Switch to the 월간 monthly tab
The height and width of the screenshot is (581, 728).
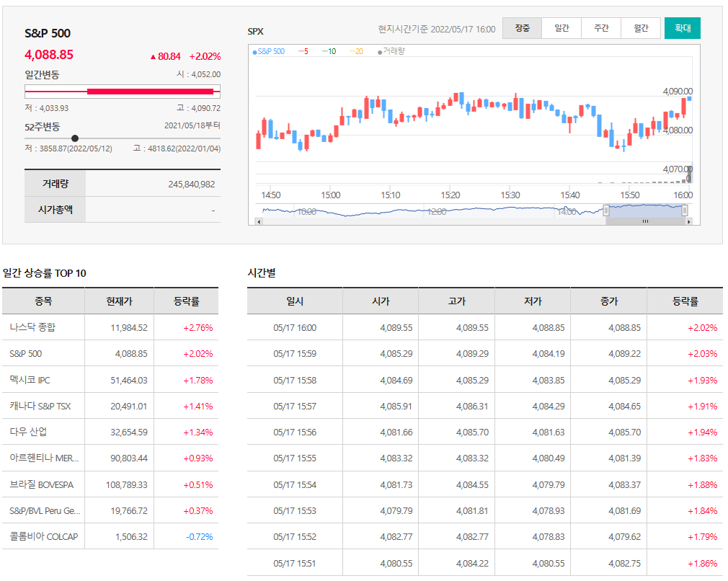coord(641,28)
